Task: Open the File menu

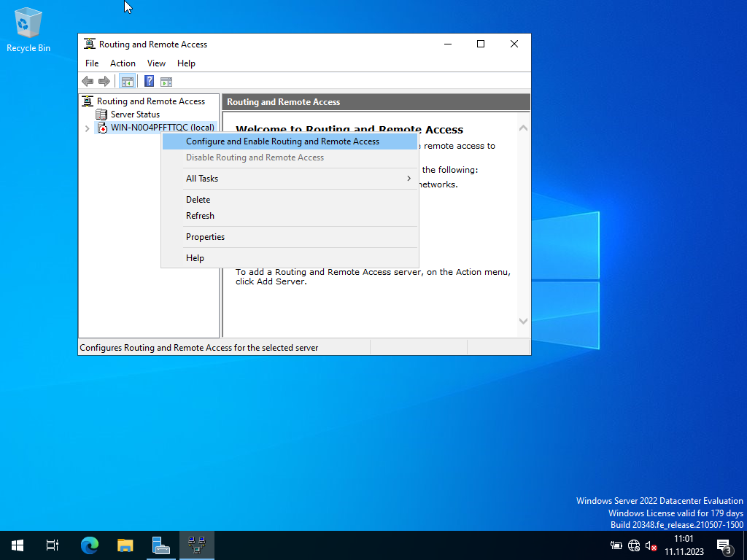Action: tap(92, 63)
